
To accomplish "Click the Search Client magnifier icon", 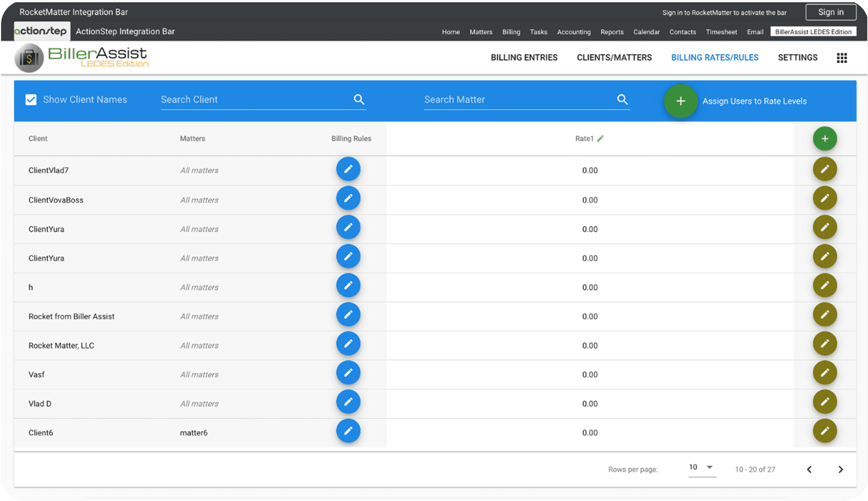I will coord(359,100).
